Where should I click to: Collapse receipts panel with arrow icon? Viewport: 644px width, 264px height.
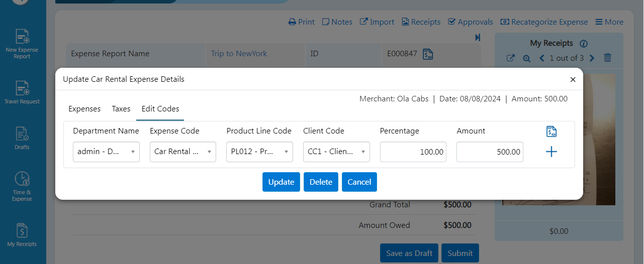(478, 38)
